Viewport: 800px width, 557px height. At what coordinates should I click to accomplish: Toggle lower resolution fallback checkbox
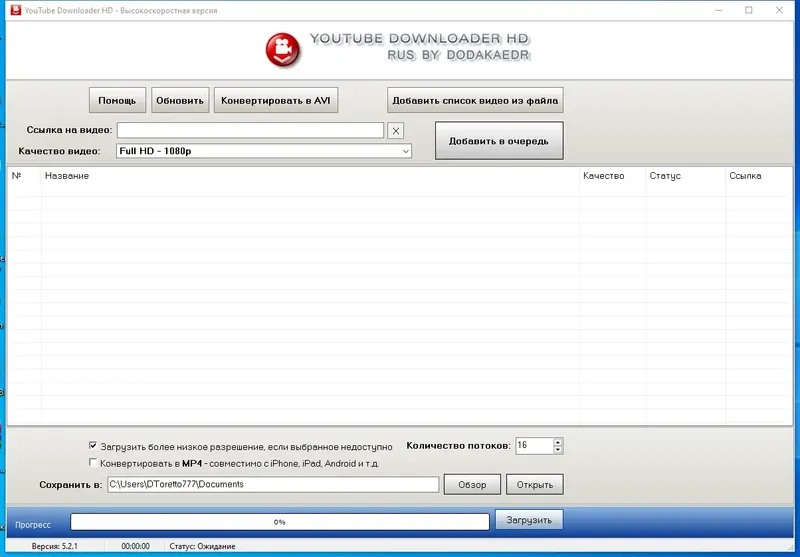(x=93, y=445)
